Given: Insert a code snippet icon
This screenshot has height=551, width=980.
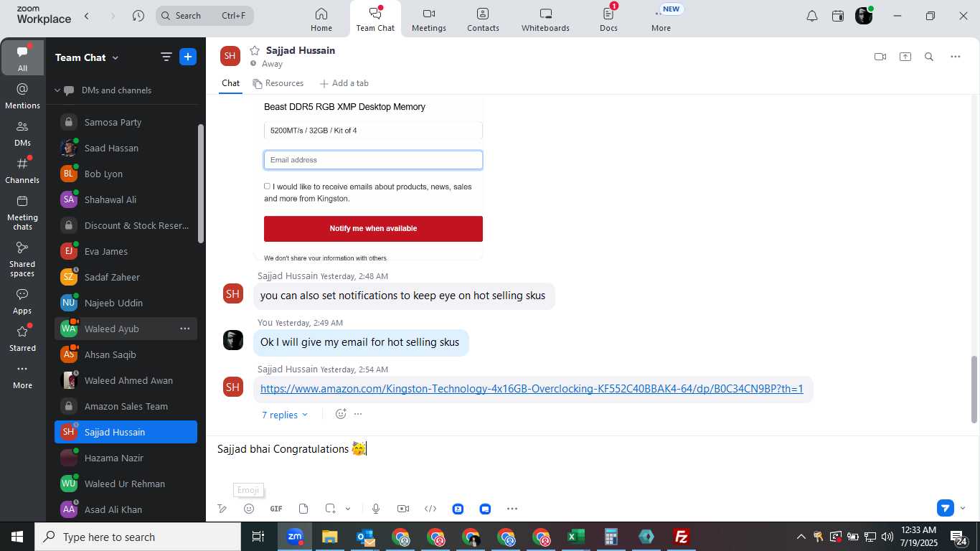Looking at the screenshot, I should pyautogui.click(x=430, y=509).
